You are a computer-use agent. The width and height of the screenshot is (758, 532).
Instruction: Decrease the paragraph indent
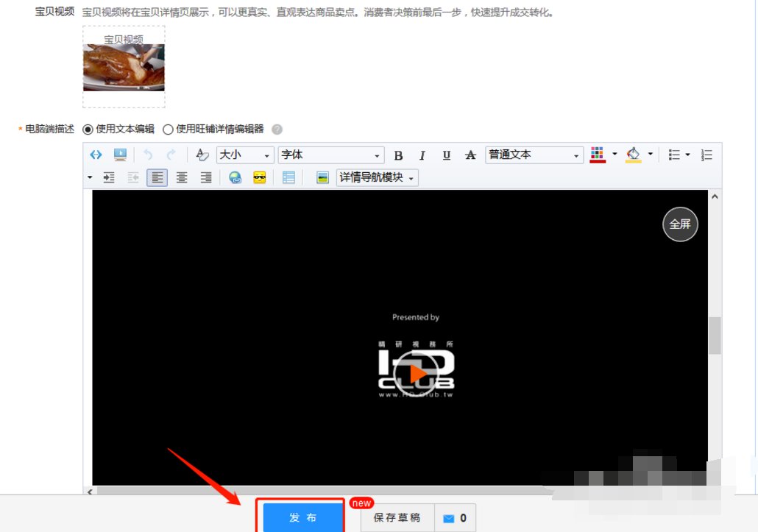click(133, 177)
